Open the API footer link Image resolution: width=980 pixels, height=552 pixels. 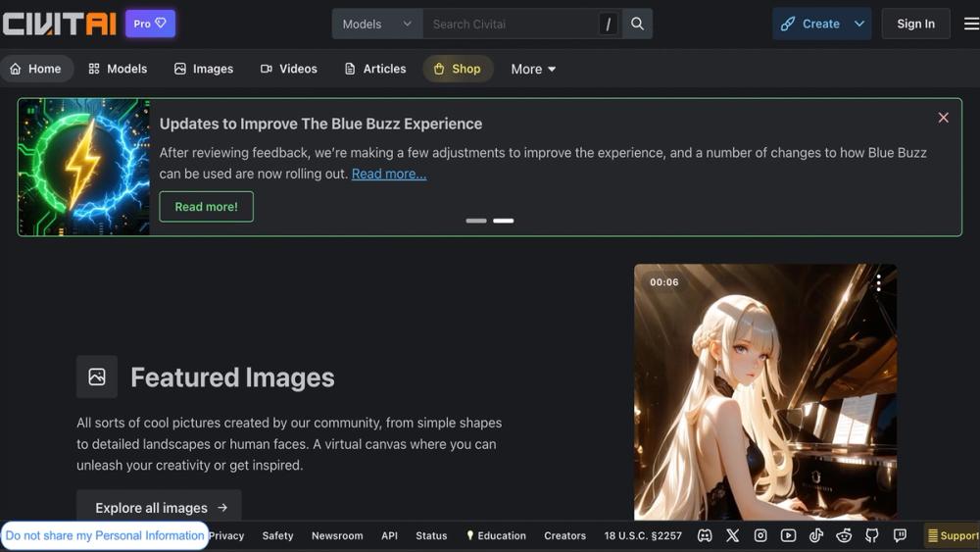(389, 535)
